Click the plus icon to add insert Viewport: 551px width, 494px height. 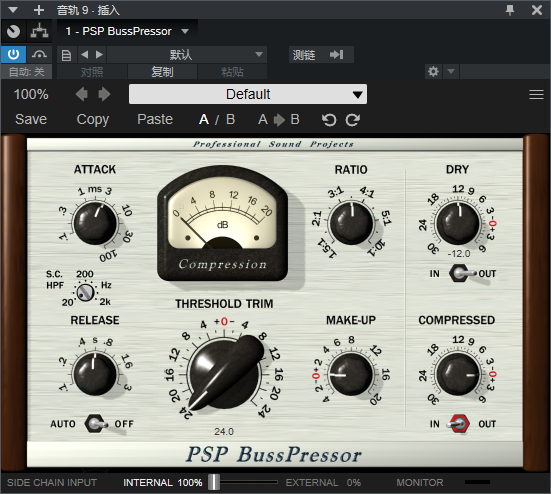click(x=39, y=10)
